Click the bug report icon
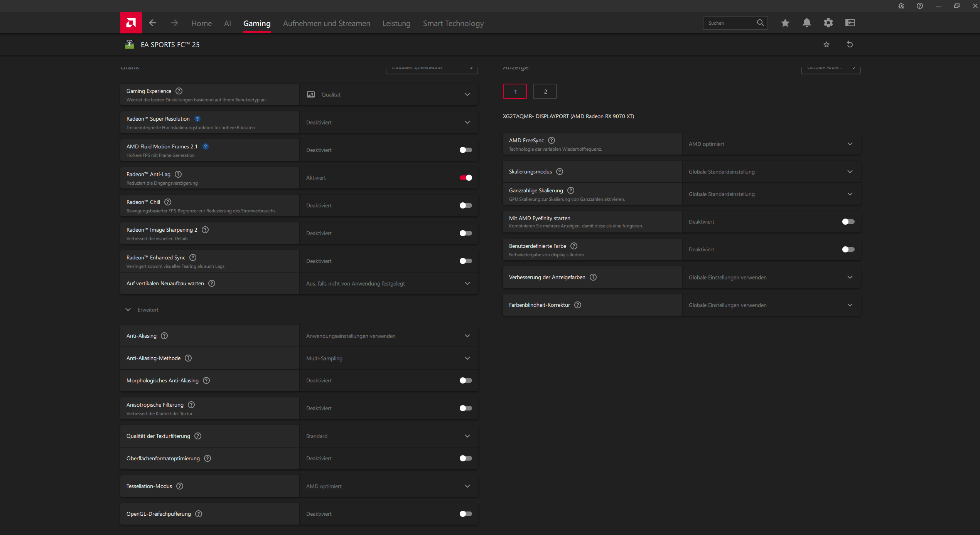 (x=901, y=6)
